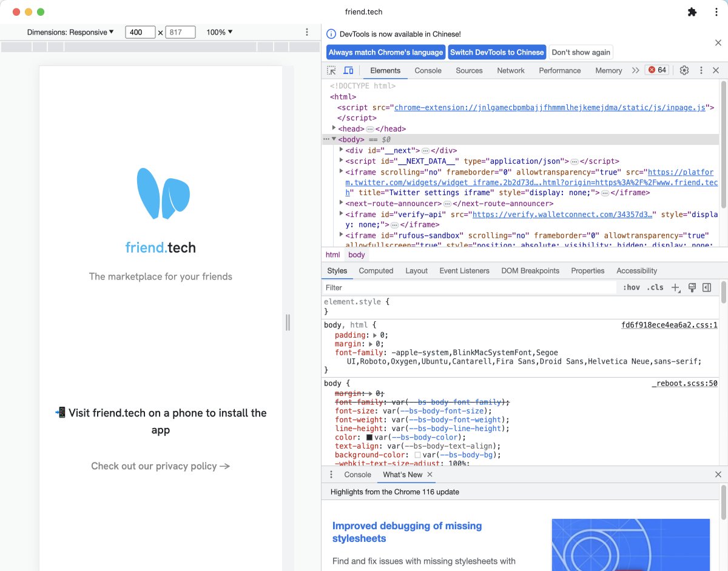Viewport: 728px width, 571px height.
Task: Switch to the Memory tab
Action: [x=608, y=70]
